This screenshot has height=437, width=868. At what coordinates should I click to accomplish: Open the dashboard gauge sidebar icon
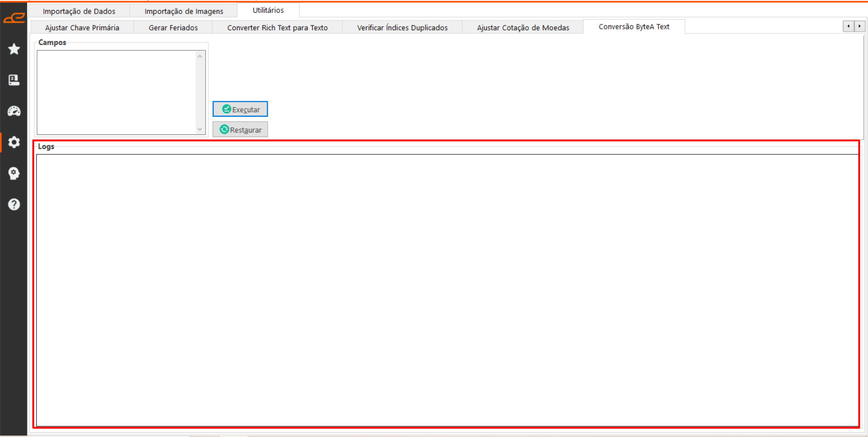[x=14, y=111]
